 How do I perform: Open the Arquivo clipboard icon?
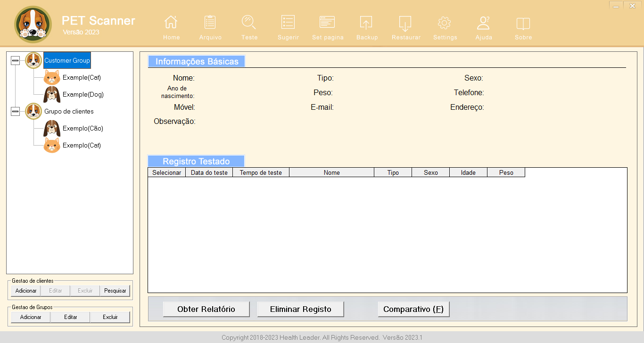pyautogui.click(x=210, y=22)
